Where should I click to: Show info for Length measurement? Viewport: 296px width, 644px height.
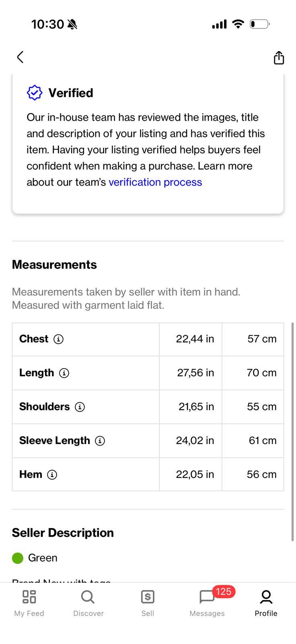coord(64,373)
